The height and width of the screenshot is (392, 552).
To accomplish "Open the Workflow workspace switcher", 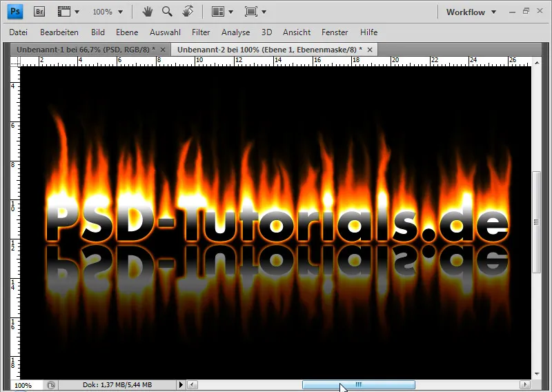I will (x=471, y=12).
